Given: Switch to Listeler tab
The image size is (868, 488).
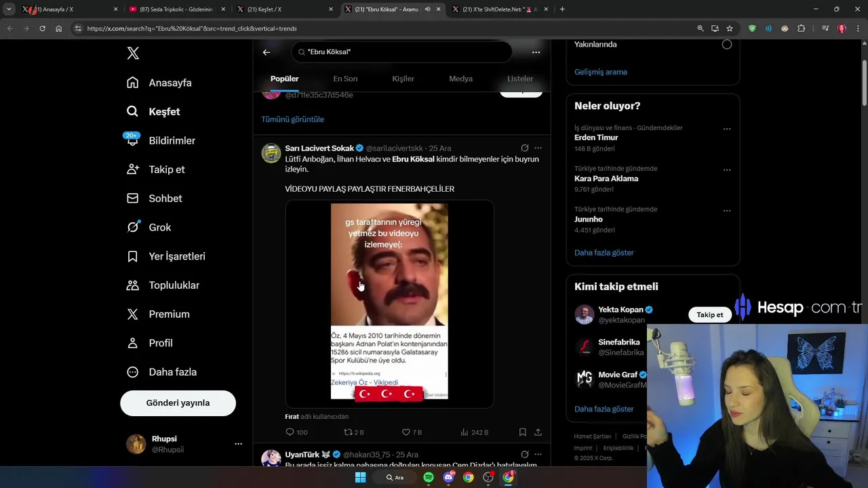Looking at the screenshot, I should point(520,79).
